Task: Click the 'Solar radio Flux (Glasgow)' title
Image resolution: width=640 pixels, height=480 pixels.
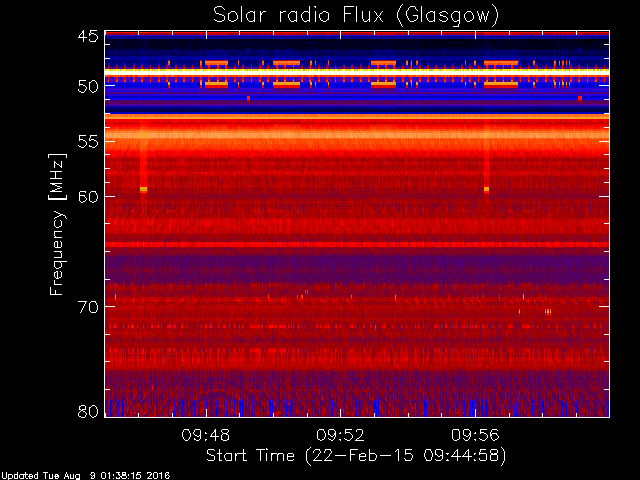Action: pyautogui.click(x=356, y=16)
